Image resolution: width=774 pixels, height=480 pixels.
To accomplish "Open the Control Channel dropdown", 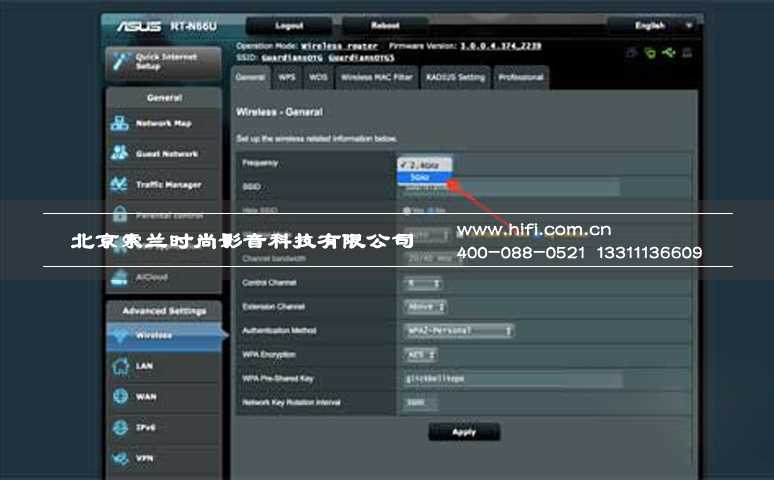I will tap(423, 283).
